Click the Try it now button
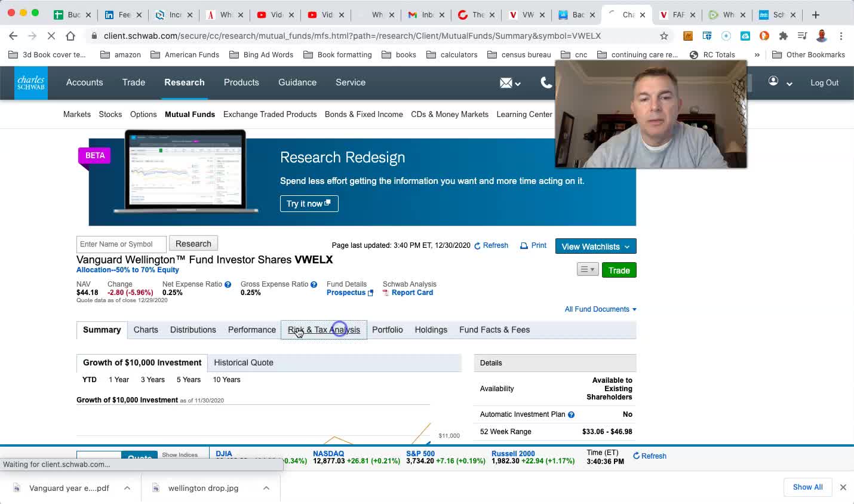Screen dimensions: 854x504 pyautogui.click(x=309, y=204)
